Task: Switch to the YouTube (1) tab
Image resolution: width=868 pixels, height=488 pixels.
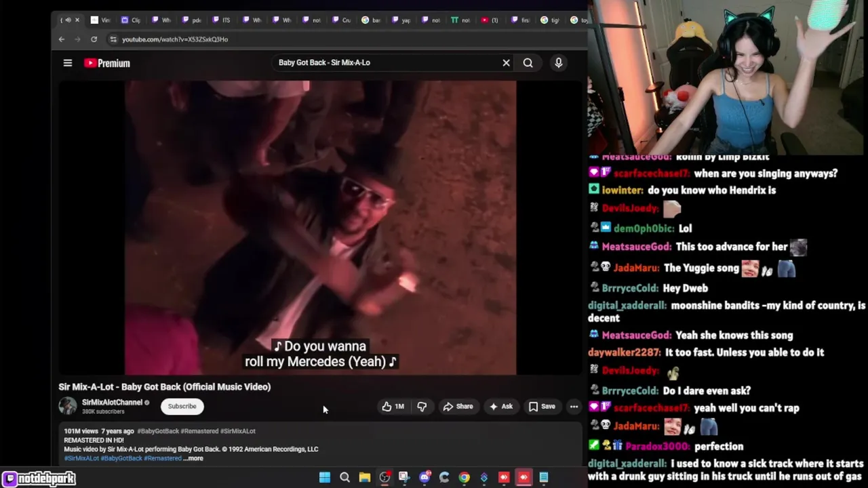Action: [x=490, y=20]
